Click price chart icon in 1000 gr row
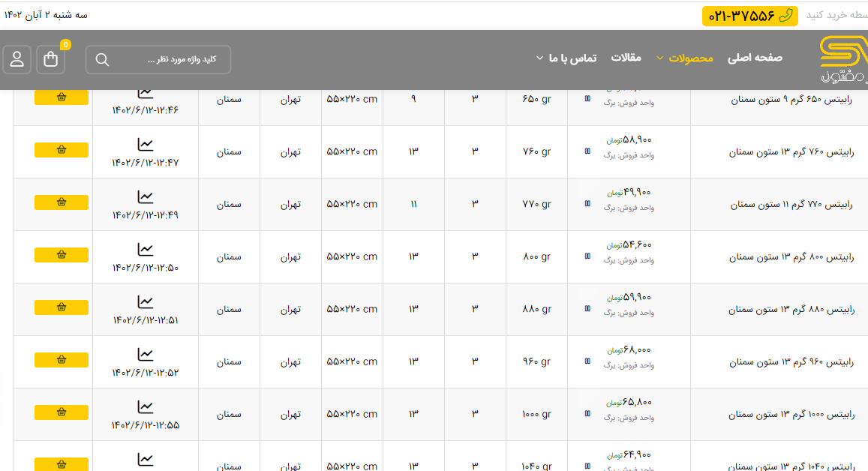 [145, 406]
